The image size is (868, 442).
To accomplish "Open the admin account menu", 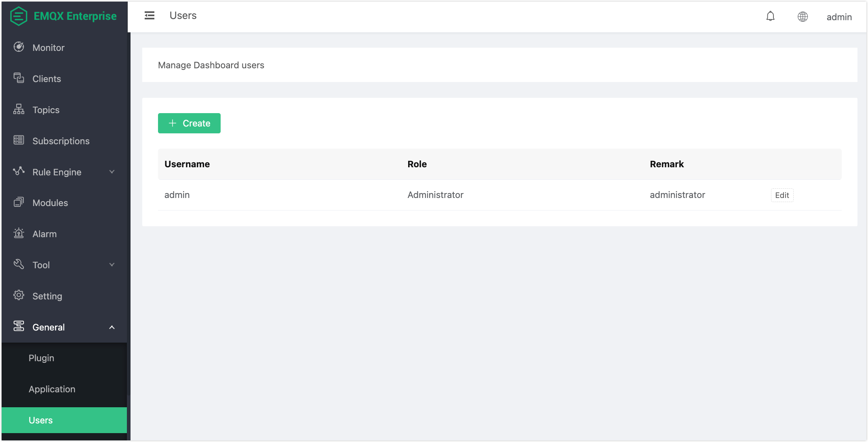I will pyautogui.click(x=839, y=17).
